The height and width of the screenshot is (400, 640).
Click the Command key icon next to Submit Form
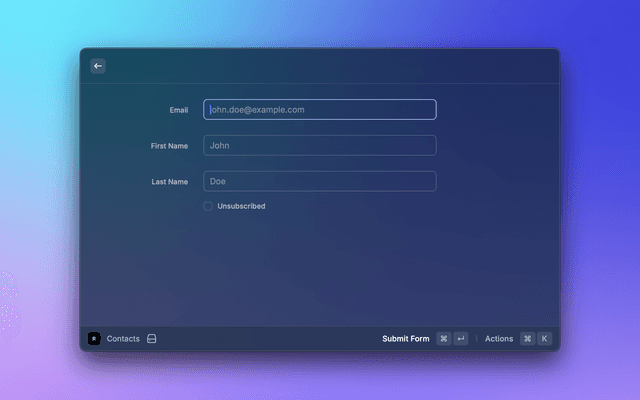point(443,339)
